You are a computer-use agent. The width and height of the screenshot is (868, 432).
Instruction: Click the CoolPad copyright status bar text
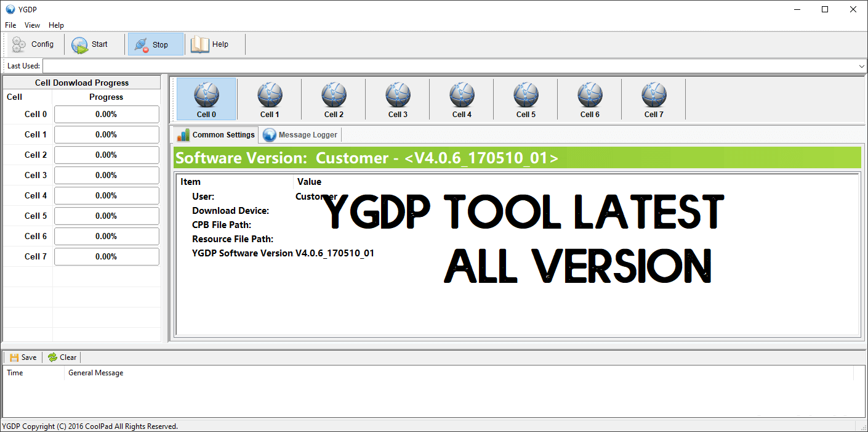90,426
